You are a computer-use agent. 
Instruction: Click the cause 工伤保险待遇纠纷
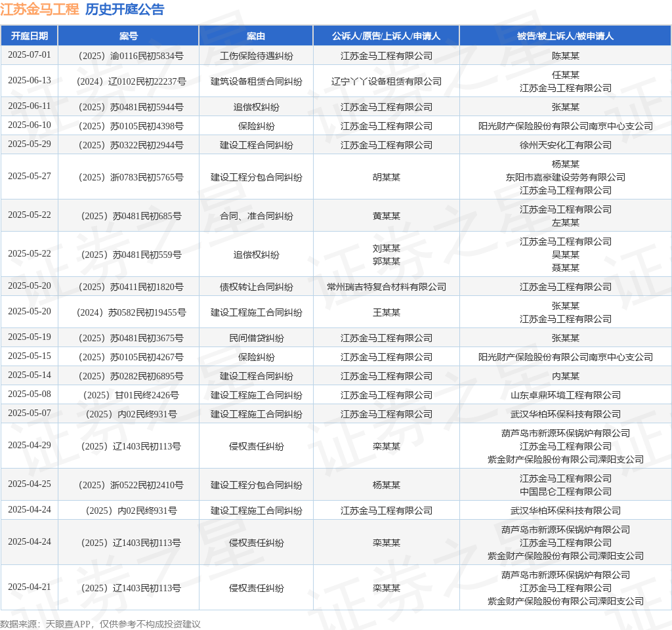257,56
